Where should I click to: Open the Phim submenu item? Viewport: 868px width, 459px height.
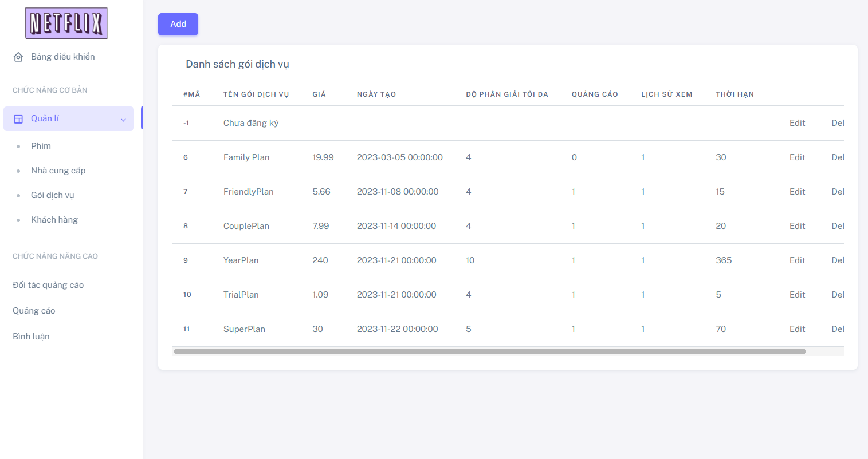coord(41,146)
